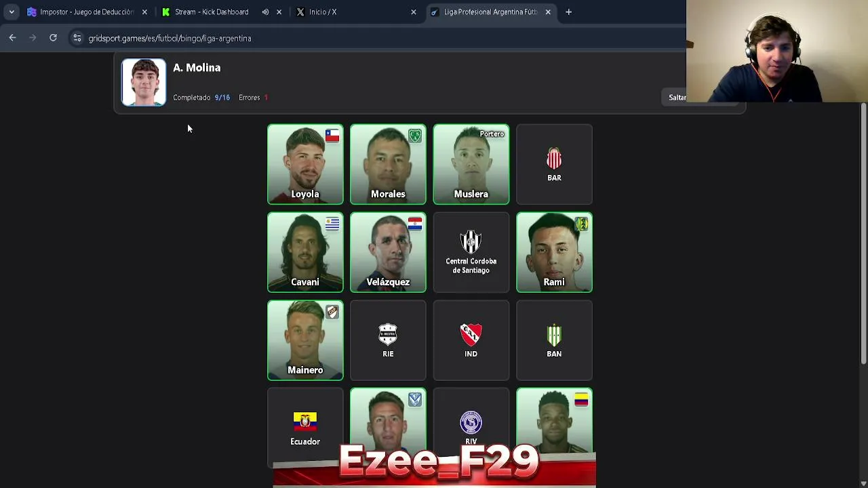Image resolution: width=868 pixels, height=488 pixels.
Task: Close the Inicio / X tab
Action: [x=414, y=12]
